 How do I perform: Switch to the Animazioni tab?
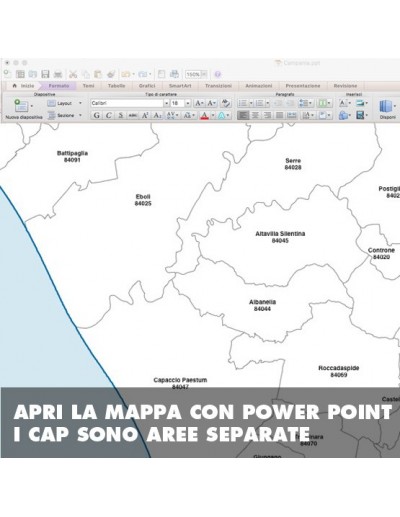(259, 86)
